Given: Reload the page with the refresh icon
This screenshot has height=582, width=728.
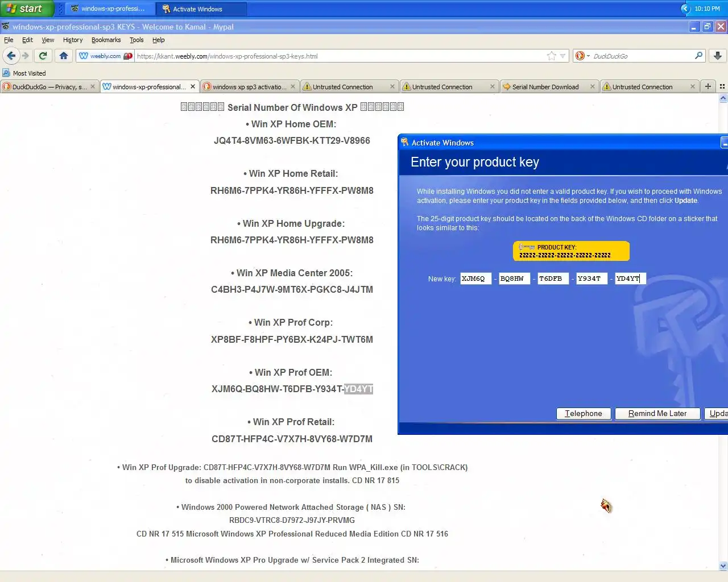Looking at the screenshot, I should pyautogui.click(x=43, y=56).
